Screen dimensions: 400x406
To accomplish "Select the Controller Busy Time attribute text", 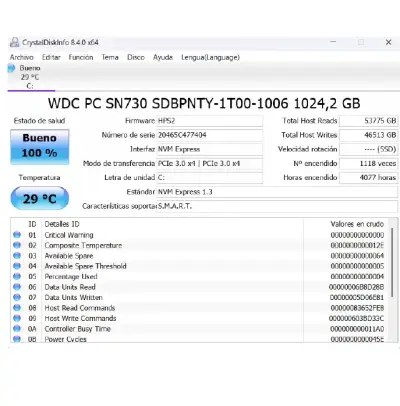I will [78, 329].
